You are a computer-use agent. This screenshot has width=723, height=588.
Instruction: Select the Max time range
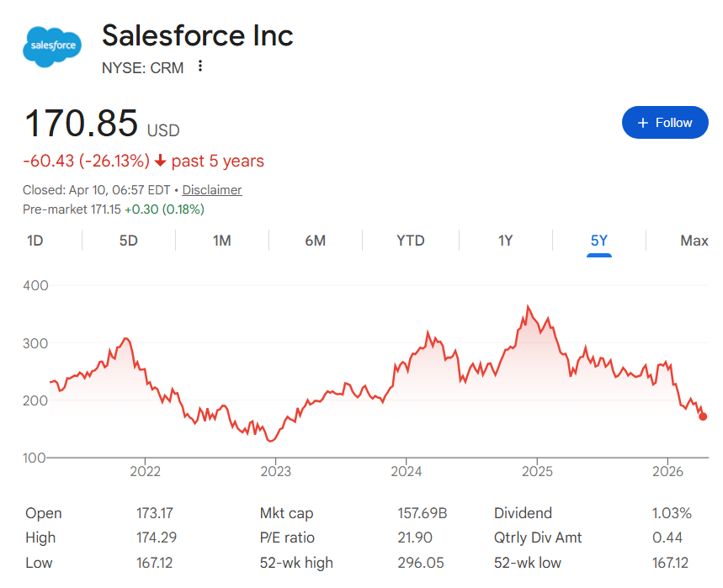point(694,241)
